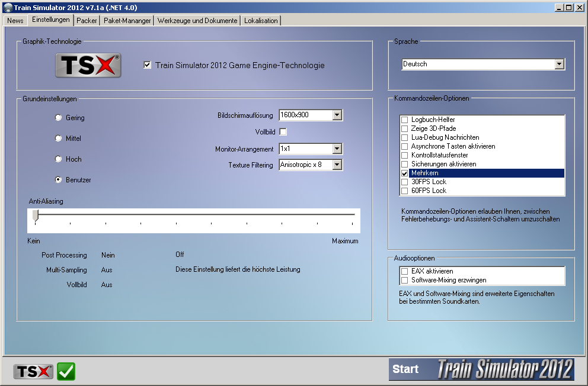Select the Benutzer quality preset
This screenshot has height=386, width=588.
pos(58,180)
